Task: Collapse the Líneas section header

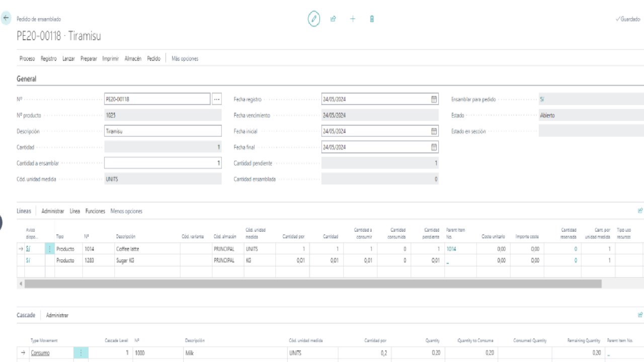Action: pos(24,211)
